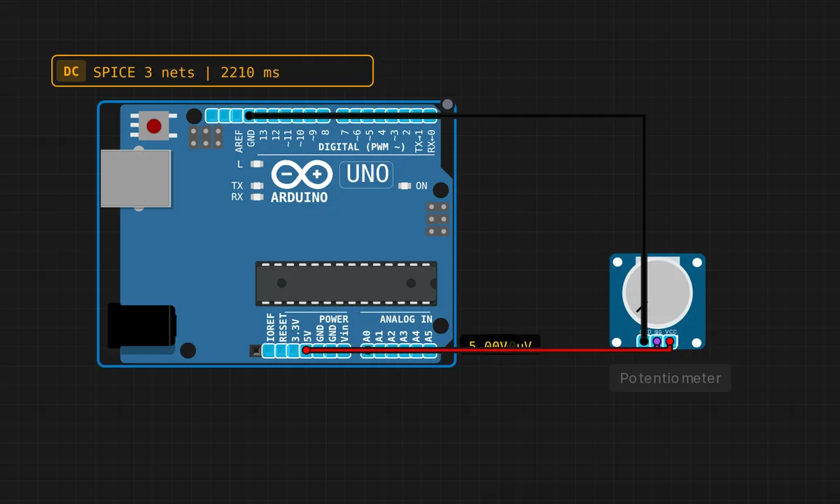Click the 3.3V power header pin

click(x=294, y=351)
